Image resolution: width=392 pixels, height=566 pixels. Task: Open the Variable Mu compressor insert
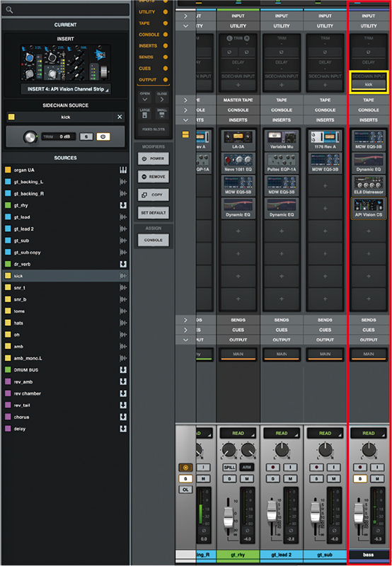282,140
